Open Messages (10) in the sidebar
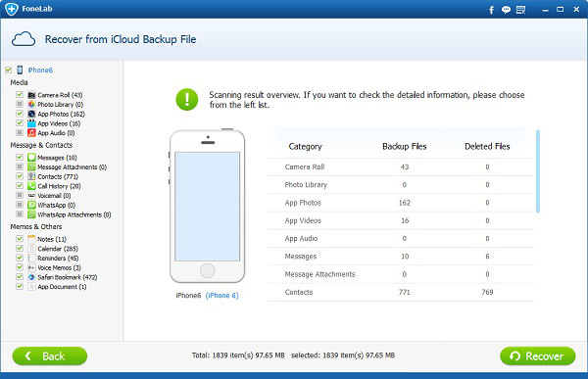 [57, 158]
